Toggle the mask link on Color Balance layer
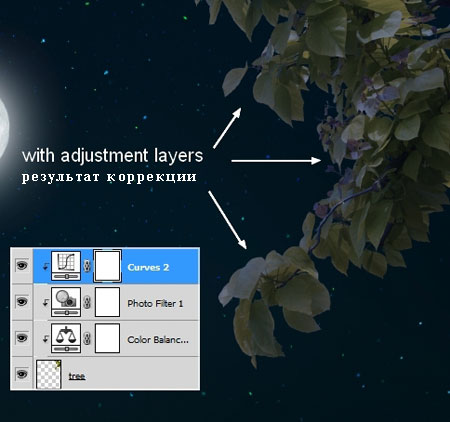Viewport: 450px width, 422px height. pyautogui.click(x=87, y=339)
